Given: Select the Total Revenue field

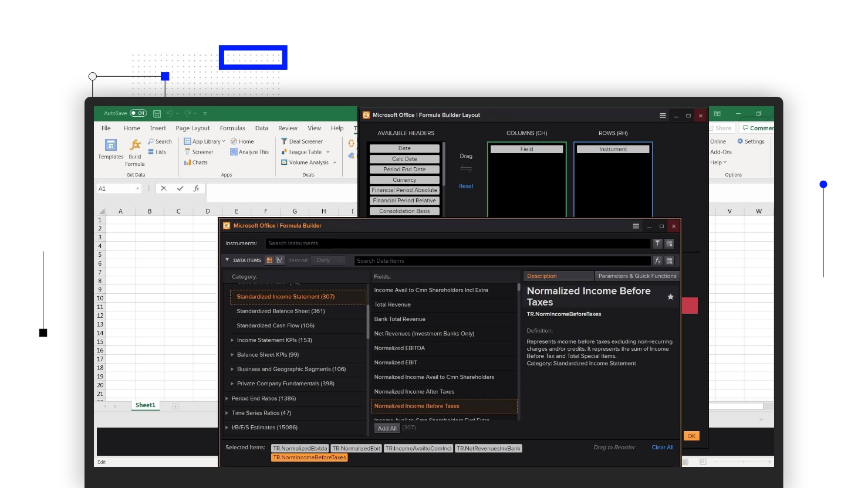Looking at the screenshot, I should coord(393,304).
